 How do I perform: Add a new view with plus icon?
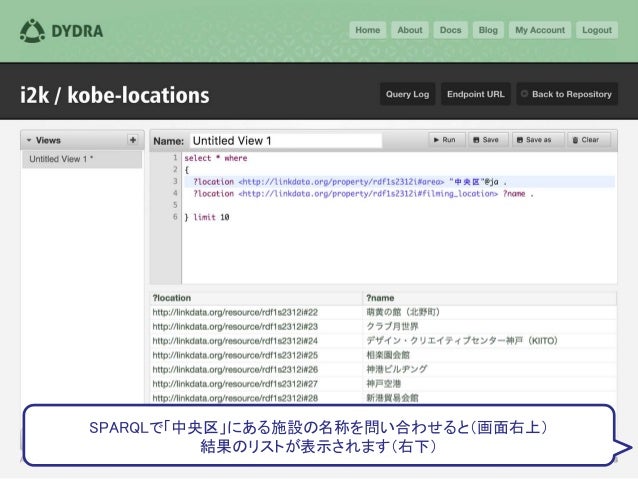point(131,140)
